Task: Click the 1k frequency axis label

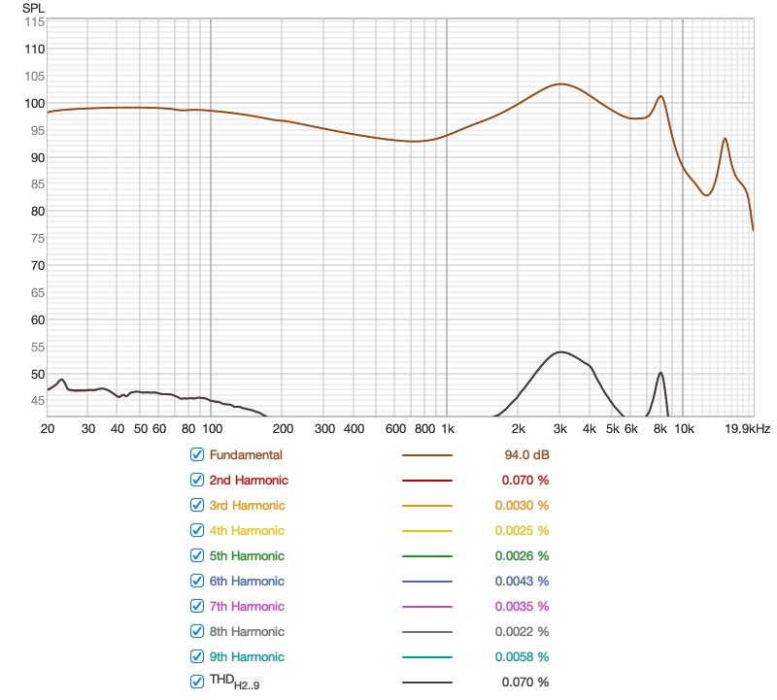Action: (x=448, y=429)
